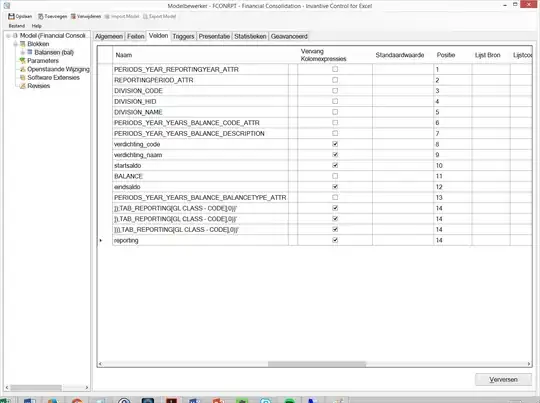Click the grid scrollbar left arrow
The width and height of the screenshot is (540, 403).
[x=100, y=364]
